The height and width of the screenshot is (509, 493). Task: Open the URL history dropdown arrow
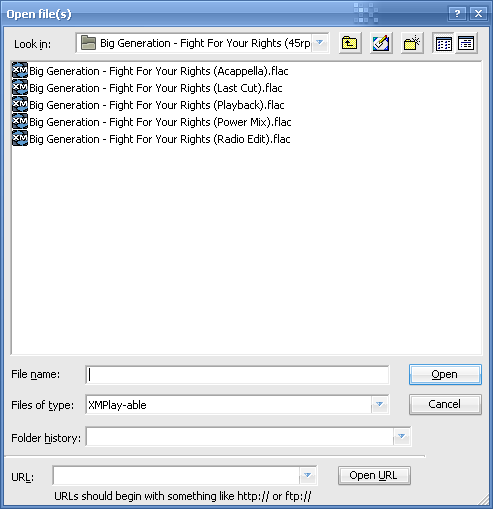coord(308,475)
